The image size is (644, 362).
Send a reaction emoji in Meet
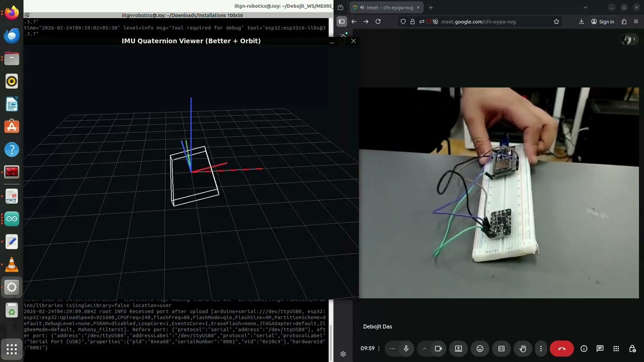(x=480, y=348)
